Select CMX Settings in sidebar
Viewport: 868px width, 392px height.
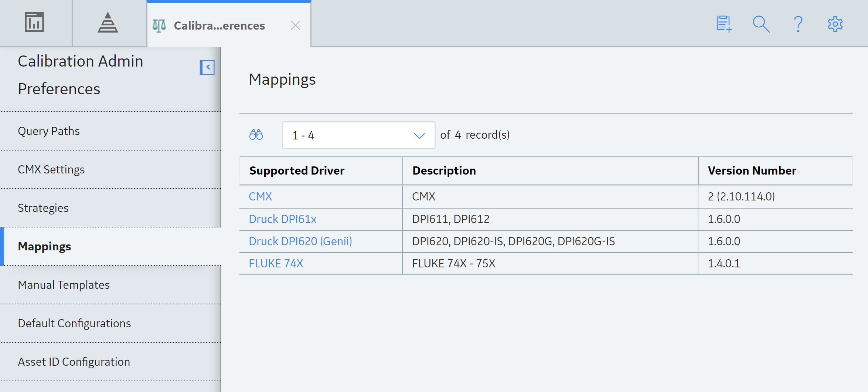[x=110, y=169]
